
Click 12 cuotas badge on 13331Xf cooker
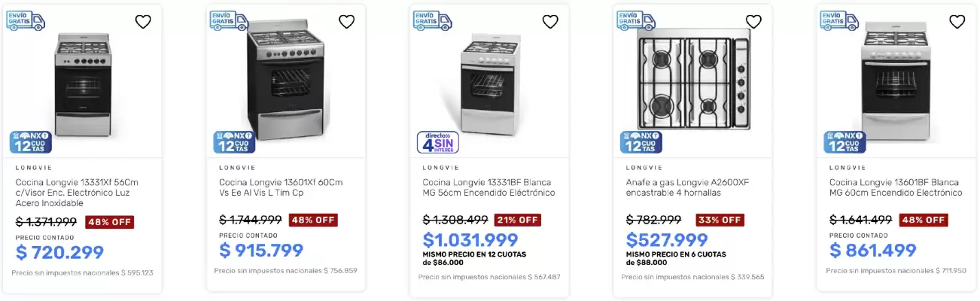point(31,141)
